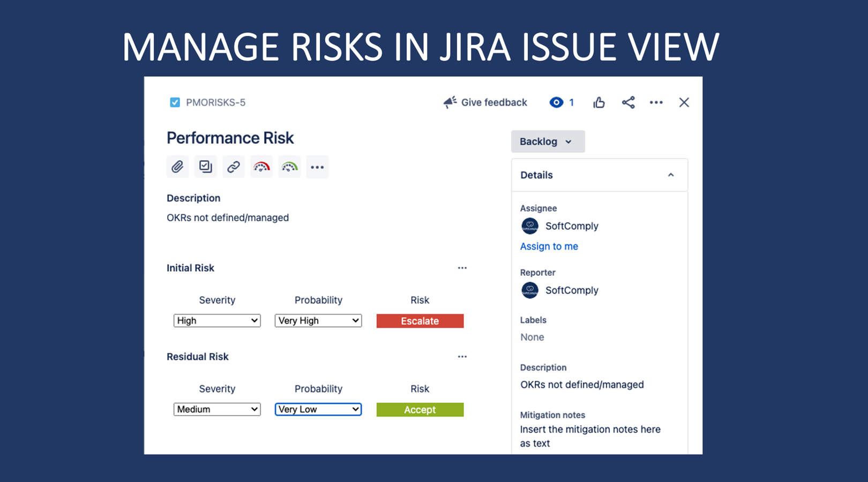Click the Residual Risk heading
Screen dimensions: 868x482
[x=197, y=357]
